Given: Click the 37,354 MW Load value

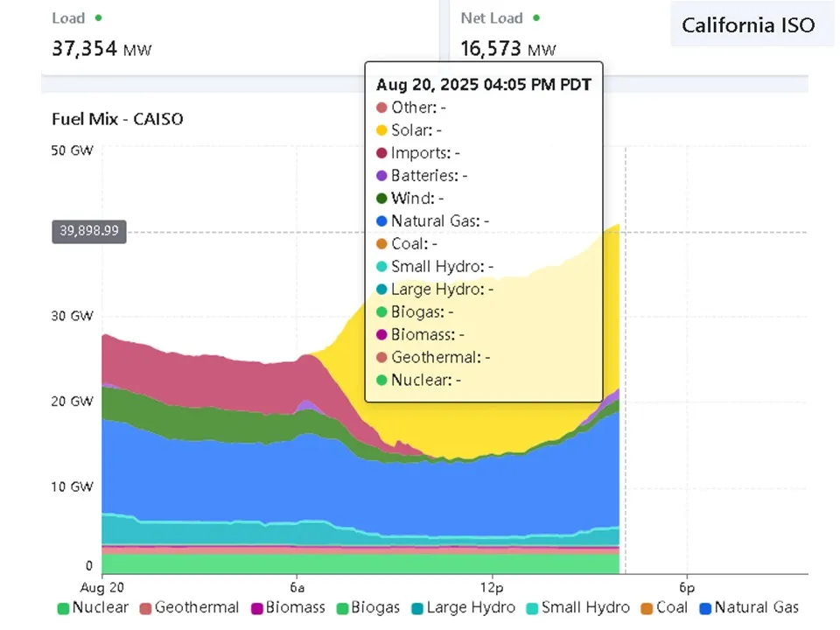Looking at the screenshot, I should tap(101, 48).
